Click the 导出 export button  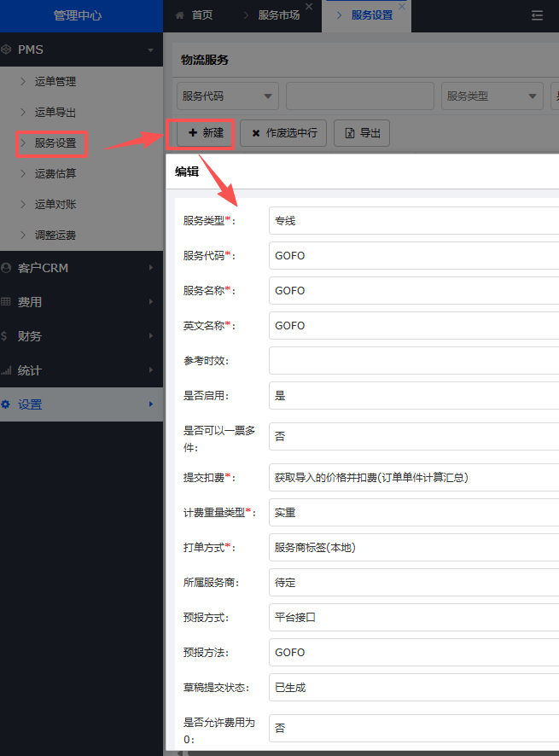362,133
